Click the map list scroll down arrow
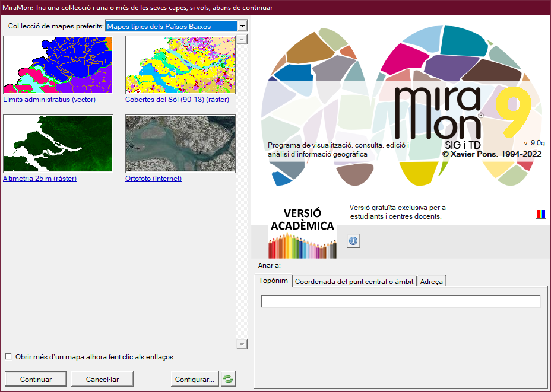 [242, 344]
